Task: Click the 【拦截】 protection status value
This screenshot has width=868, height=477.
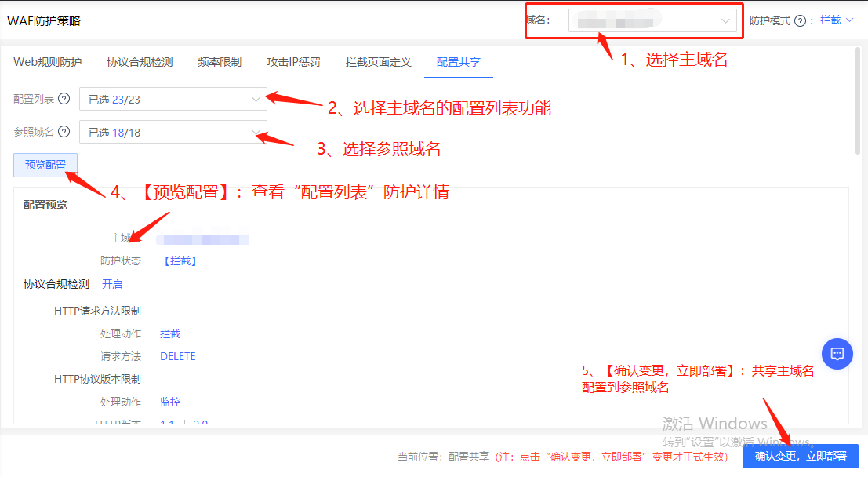Action: (180, 261)
